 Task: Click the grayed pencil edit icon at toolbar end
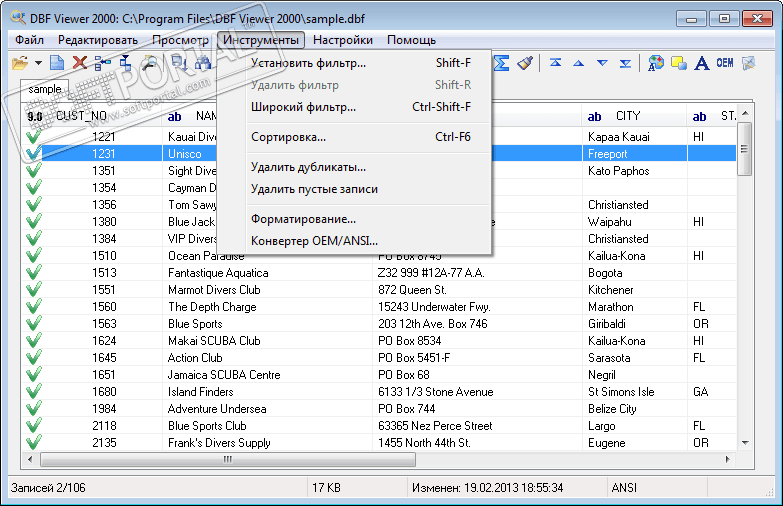(x=749, y=63)
